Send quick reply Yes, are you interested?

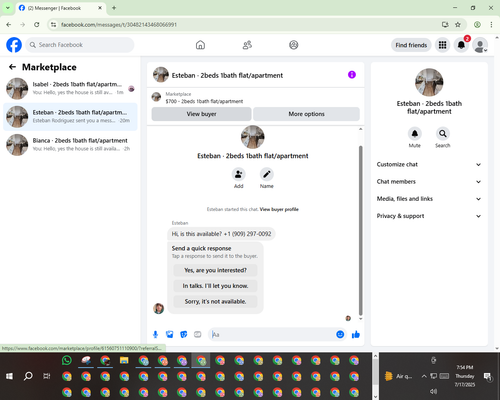click(215, 270)
